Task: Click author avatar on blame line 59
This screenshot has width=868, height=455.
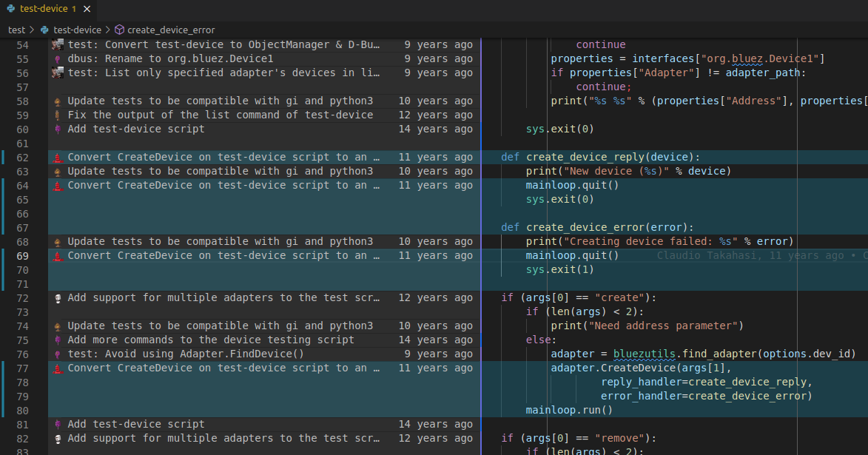Action: (x=58, y=115)
